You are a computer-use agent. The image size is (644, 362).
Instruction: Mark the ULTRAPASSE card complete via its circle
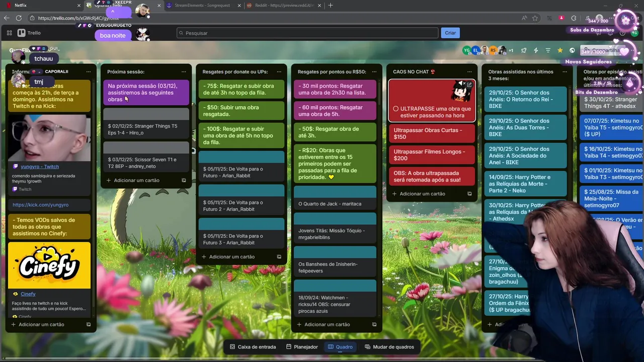click(395, 109)
